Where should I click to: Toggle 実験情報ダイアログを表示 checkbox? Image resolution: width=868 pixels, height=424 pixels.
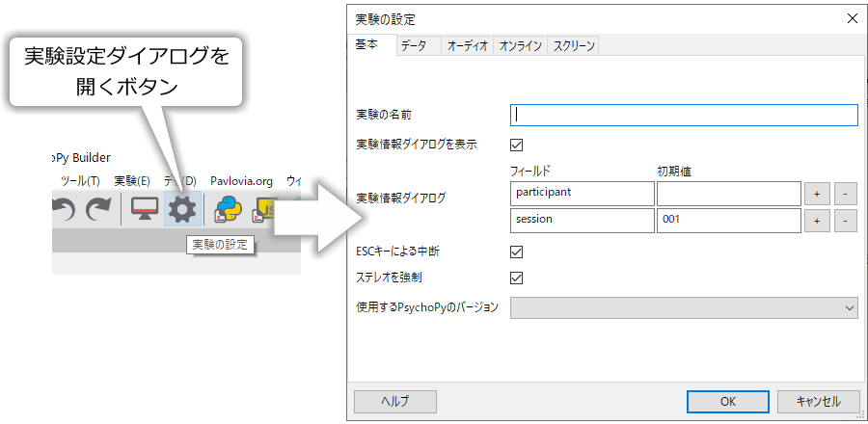pos(516,146)
